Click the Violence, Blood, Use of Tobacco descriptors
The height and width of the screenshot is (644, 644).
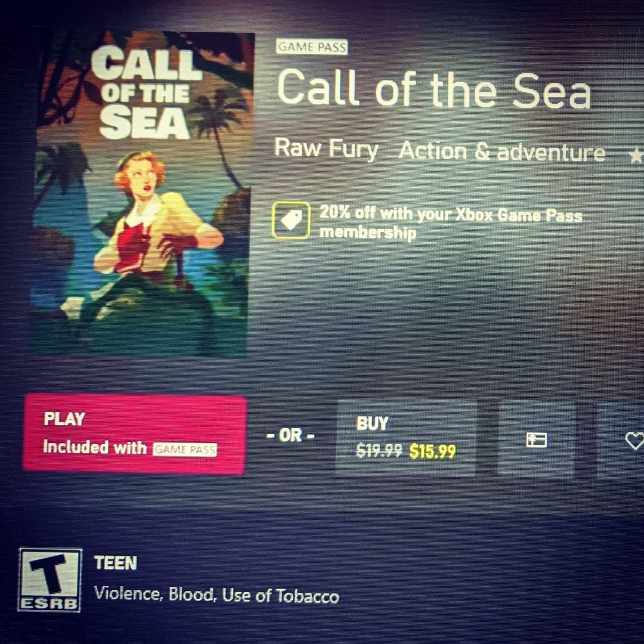tap(216, 595)
